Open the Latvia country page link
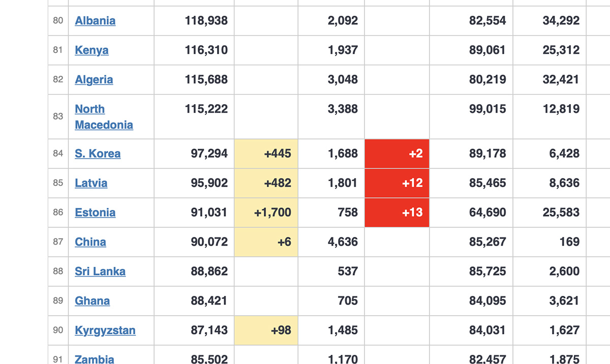Viewport: 610px width, 364px height. pos(91,183)
